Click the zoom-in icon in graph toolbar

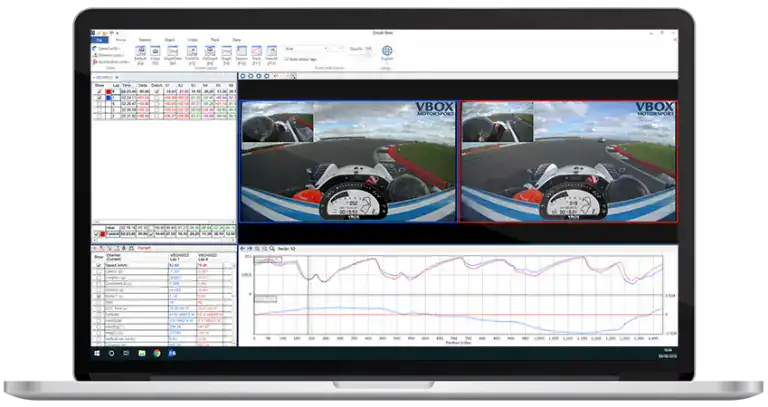click(x=257, y=249)
